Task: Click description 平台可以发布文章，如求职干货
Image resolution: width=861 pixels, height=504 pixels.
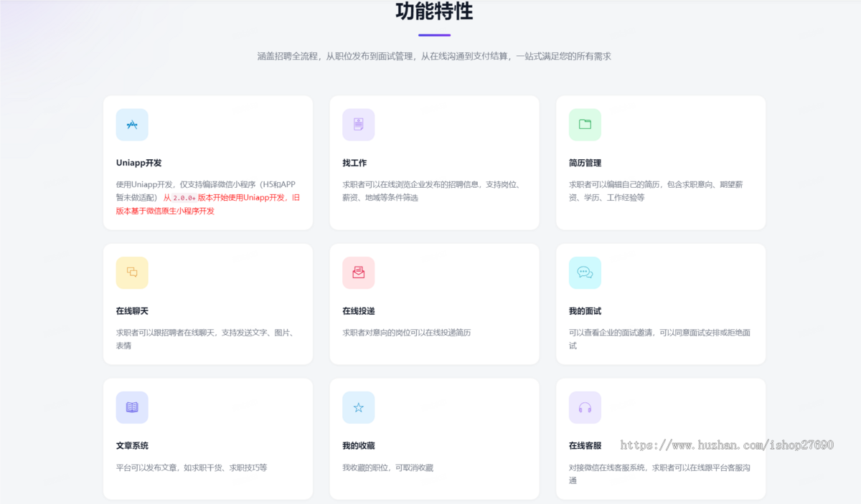Action: (x=192, y=467)
